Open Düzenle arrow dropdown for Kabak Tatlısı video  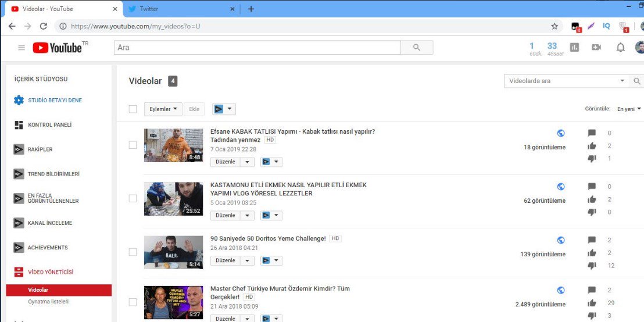tap(247, 162)
